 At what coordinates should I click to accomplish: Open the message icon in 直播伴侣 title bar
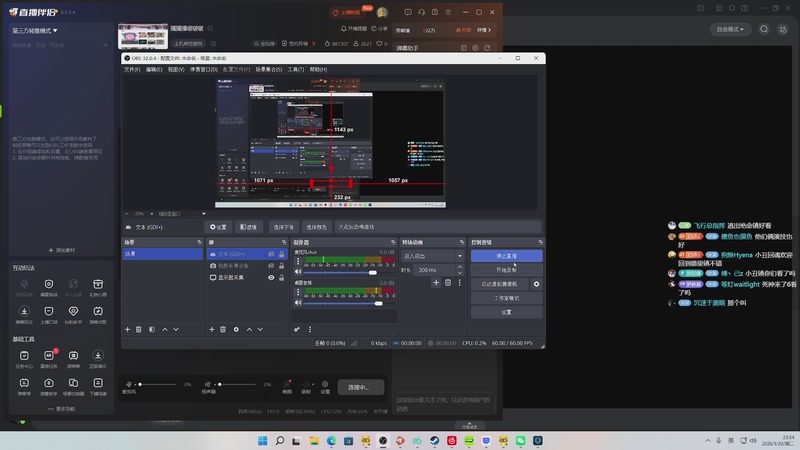(408, 12)
